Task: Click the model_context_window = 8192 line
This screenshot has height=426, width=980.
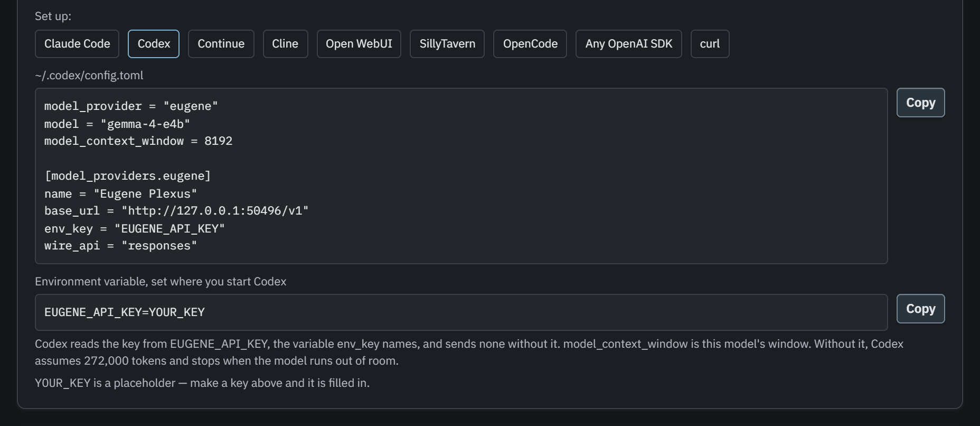Action: 138,141
